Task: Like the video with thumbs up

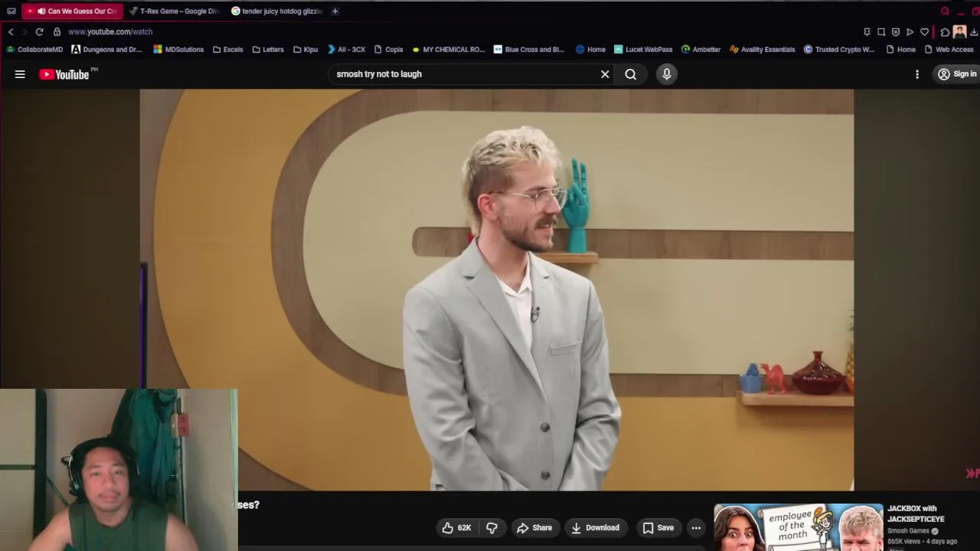Action: (456, 527)
